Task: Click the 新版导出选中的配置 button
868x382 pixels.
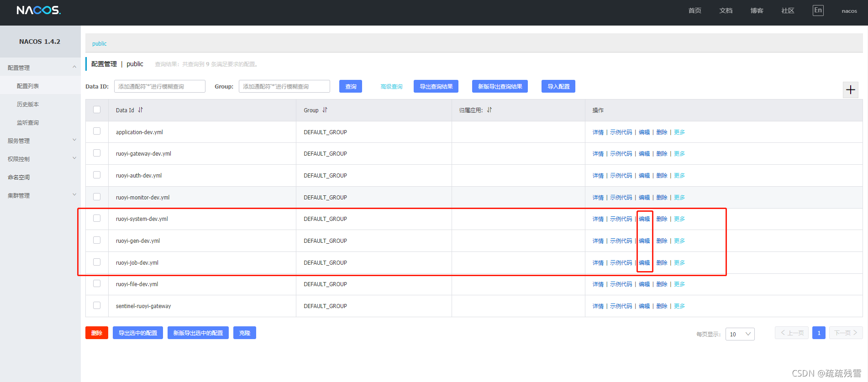Action: pos(198,333)
